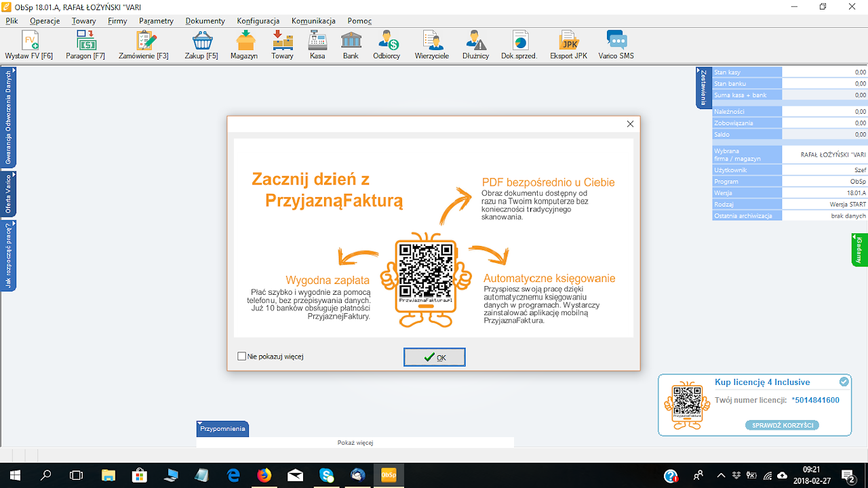Expand the 'Oferta Varico' side tab
868x488 pixels.
pos(8,194)
